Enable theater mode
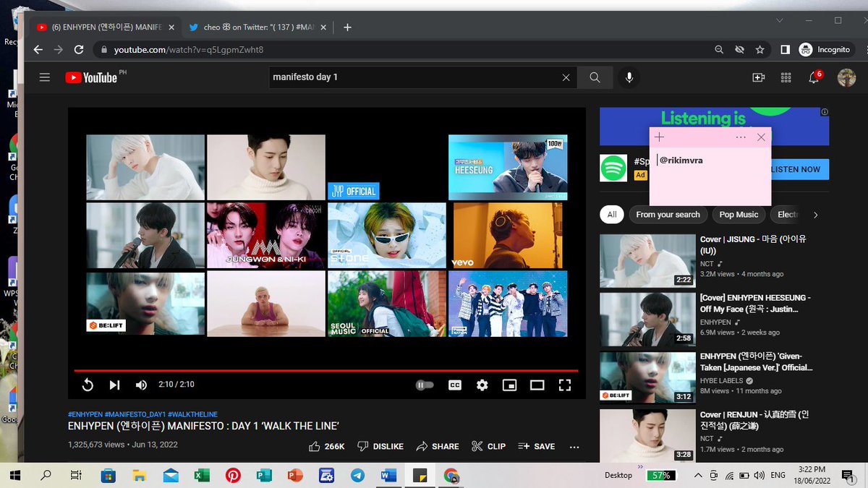Screen dimensions: 868x488 click(537, 385)
